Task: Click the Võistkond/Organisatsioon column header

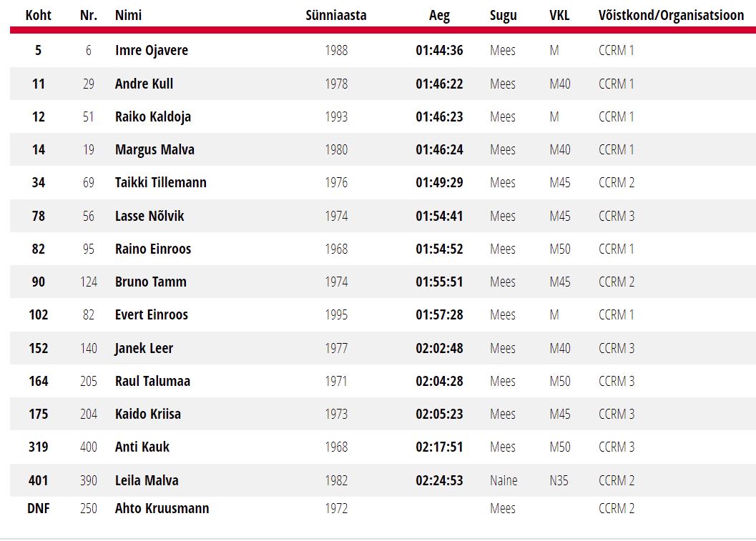Action: point(671,15)
